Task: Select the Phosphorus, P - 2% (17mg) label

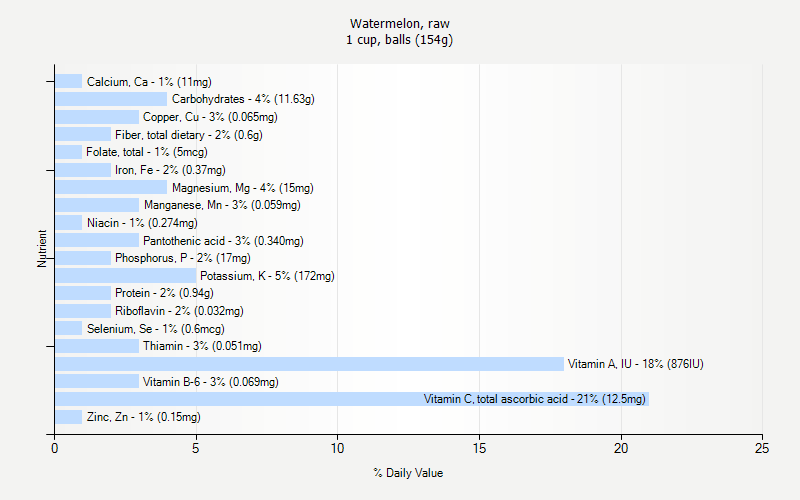Action: pos(183,258)
